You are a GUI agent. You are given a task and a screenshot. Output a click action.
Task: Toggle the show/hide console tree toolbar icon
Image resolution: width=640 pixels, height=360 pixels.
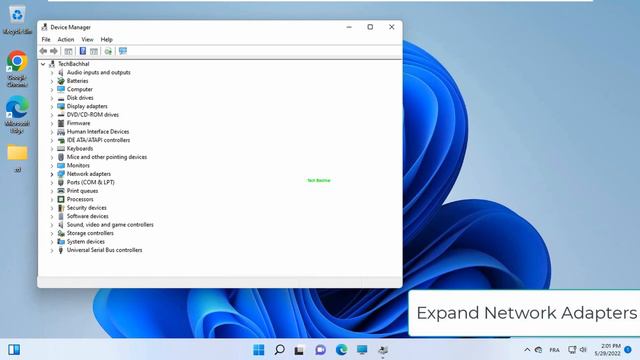[x=68, y=51]
